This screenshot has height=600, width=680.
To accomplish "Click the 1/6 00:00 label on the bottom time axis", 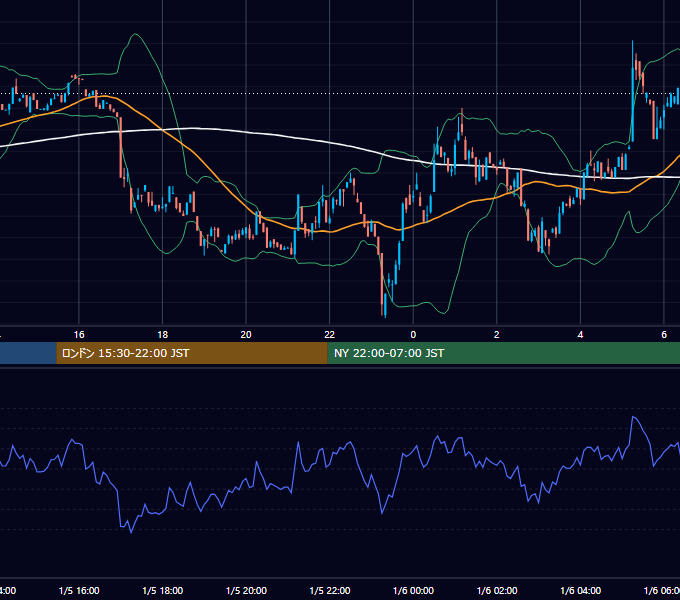I will pos(413,590).
